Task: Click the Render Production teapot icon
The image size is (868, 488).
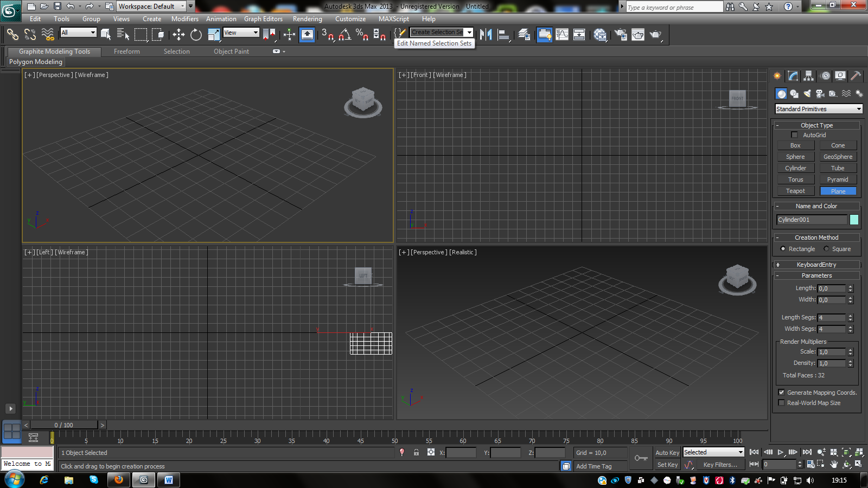Action: tap(655, 35)
